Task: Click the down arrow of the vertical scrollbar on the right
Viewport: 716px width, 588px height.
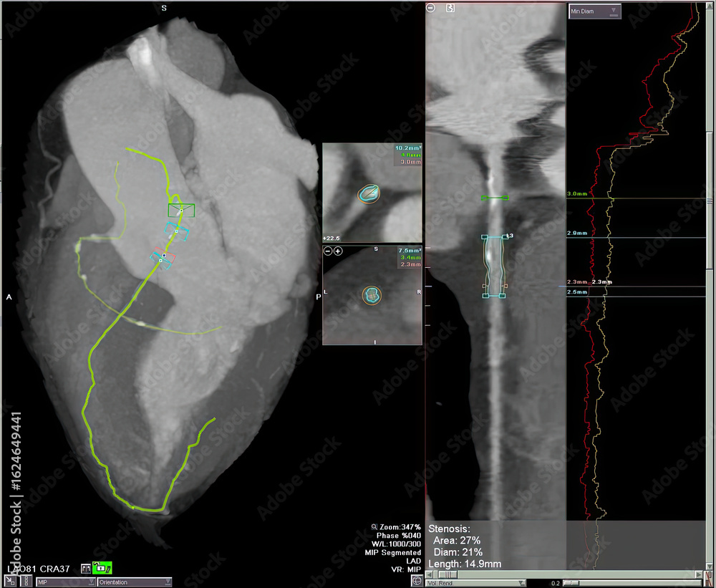Action: click(709, 567)
